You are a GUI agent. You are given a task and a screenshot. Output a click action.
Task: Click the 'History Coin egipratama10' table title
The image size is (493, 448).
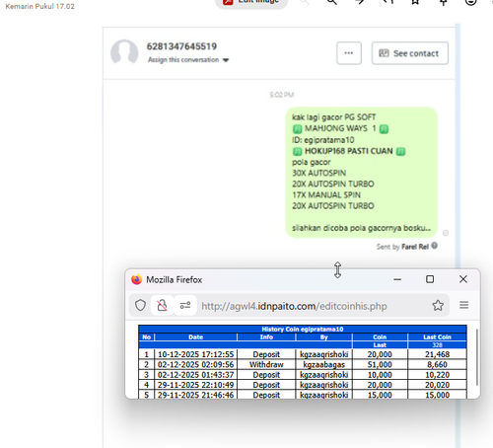pyautogui.click(x=303, y=329)
